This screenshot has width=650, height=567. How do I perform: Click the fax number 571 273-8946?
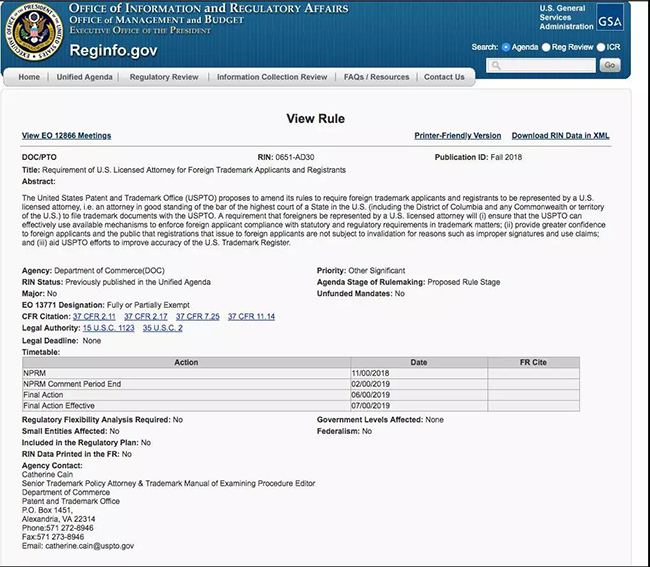click(61, 537)
